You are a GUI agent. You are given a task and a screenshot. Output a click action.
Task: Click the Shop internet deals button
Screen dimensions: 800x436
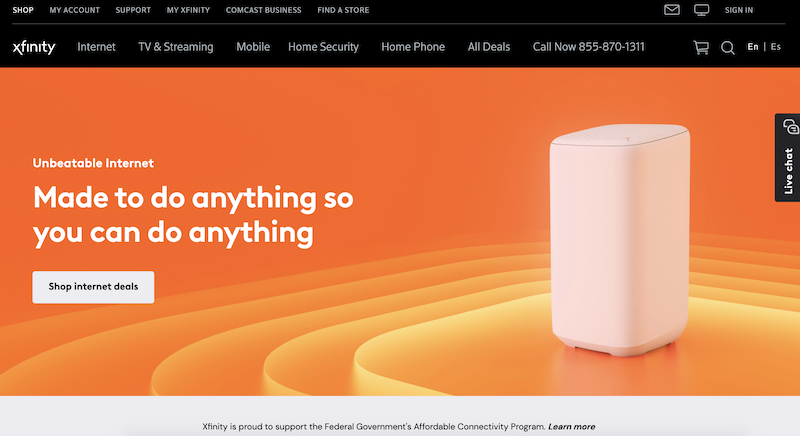tap(93, 287)
